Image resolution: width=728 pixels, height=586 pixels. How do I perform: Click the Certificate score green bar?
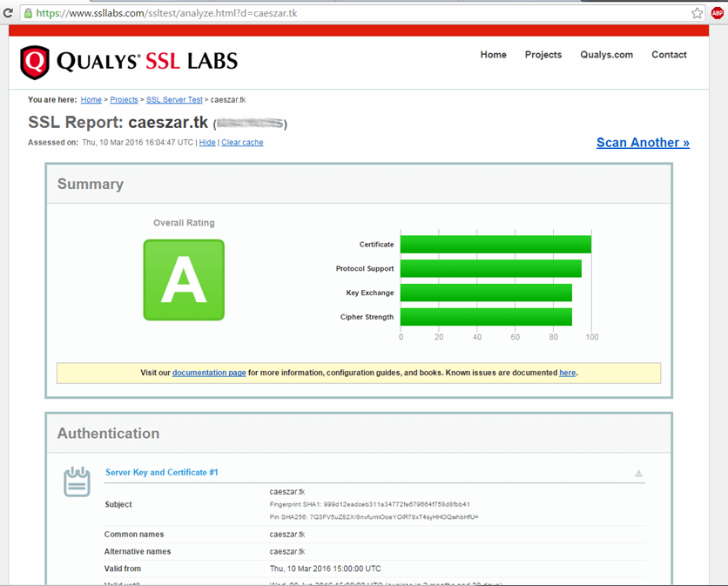(x=495, y=245)
